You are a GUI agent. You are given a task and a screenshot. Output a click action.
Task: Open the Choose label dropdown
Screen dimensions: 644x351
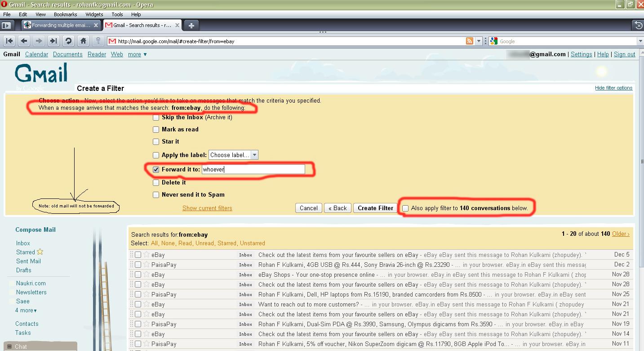233,155
